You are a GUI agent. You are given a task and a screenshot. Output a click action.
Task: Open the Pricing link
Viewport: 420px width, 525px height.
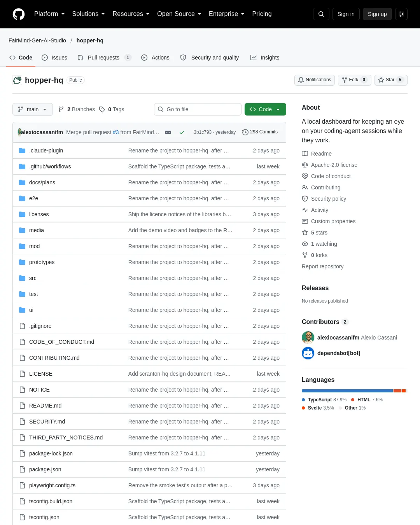click(x=262, y=14)
